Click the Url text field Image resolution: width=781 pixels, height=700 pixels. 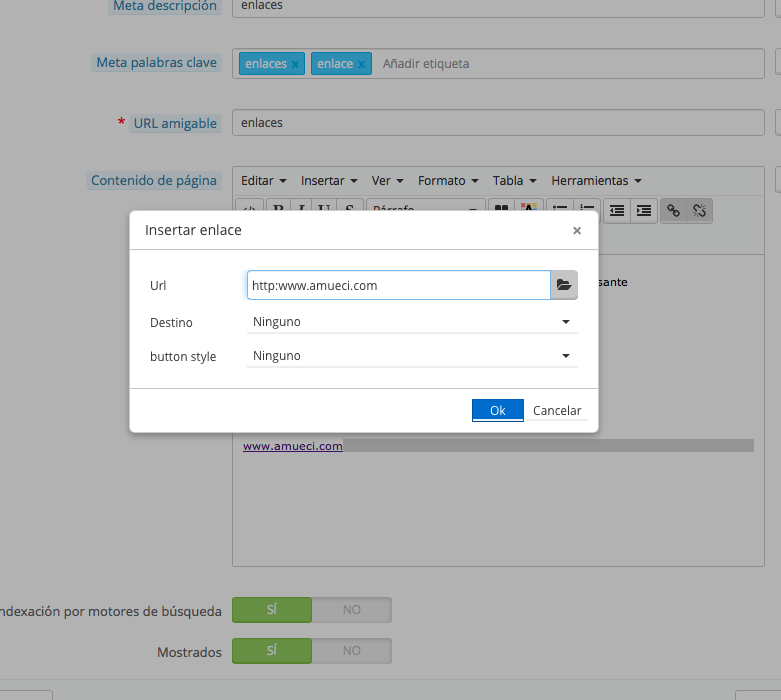[398, 285]
